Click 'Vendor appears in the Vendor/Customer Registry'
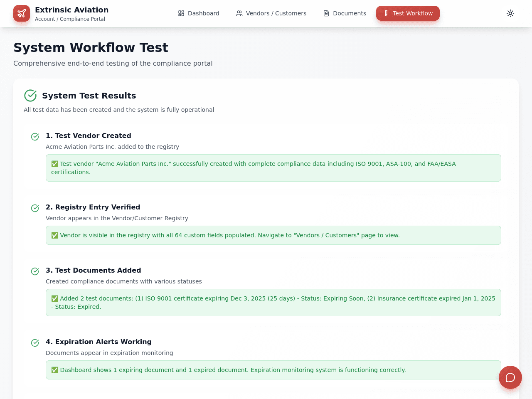Screen dimensions: 532x399 click(117, 218)
